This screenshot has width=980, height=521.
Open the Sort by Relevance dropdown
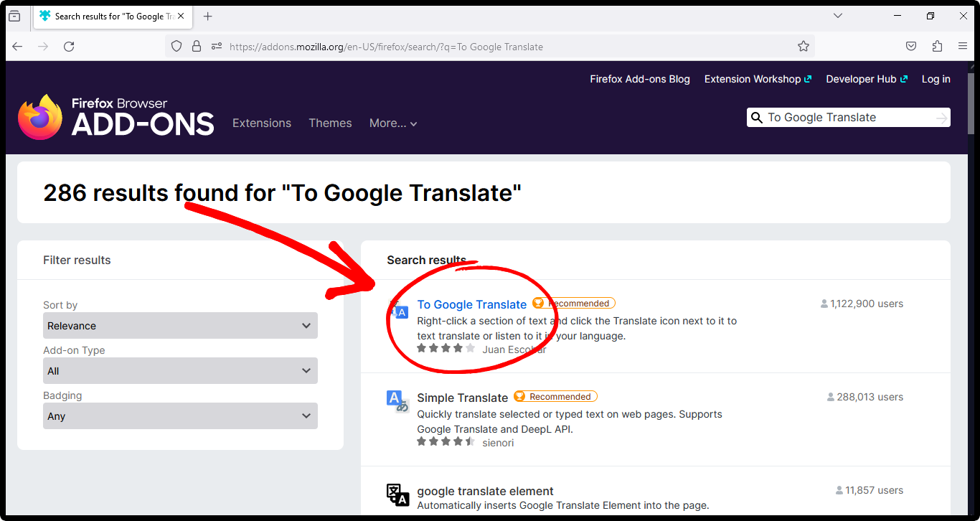coord(180,326)
